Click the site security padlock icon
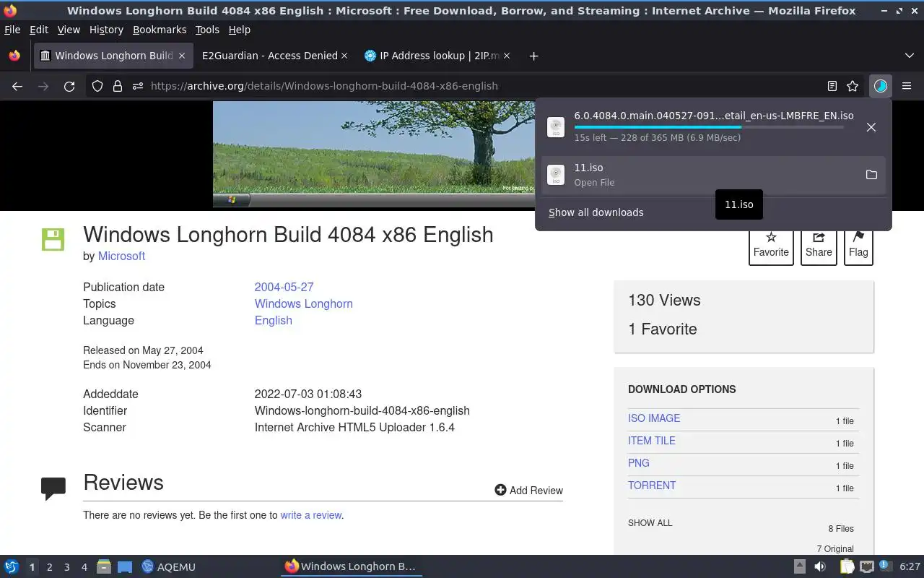Image resolution: width=924 pixels, height=578 pixels. [x=117, y=86]
